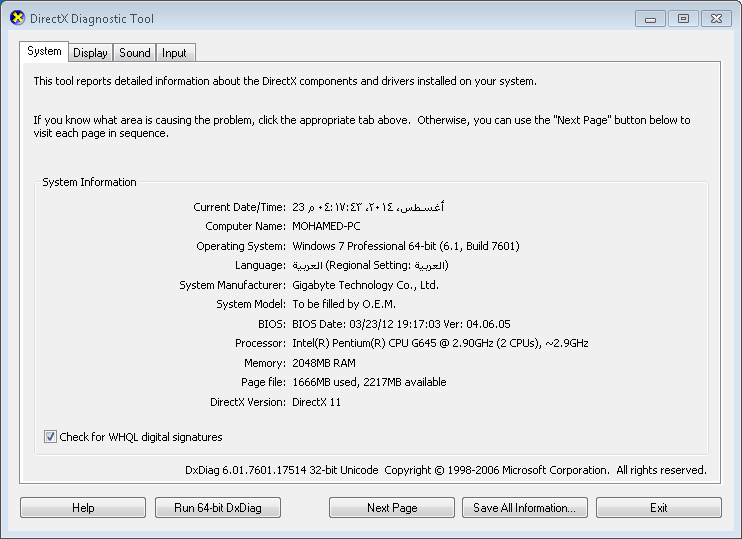Click the Language regional setting value
Viewport: 742px width, 539px height.
point(370,265)
